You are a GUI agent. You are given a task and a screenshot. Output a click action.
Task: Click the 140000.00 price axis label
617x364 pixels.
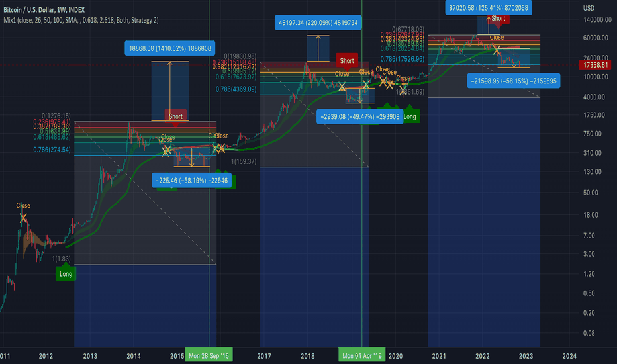pos(597,20)
